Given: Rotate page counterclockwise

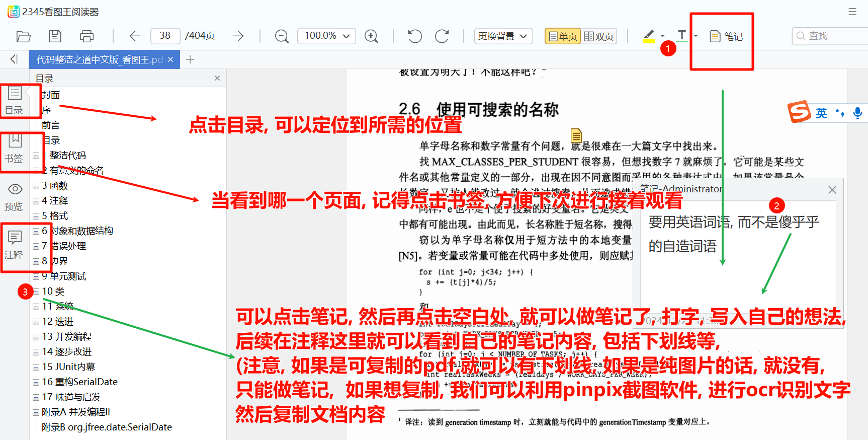Looking at the screenshot, I should coord(415,36).
